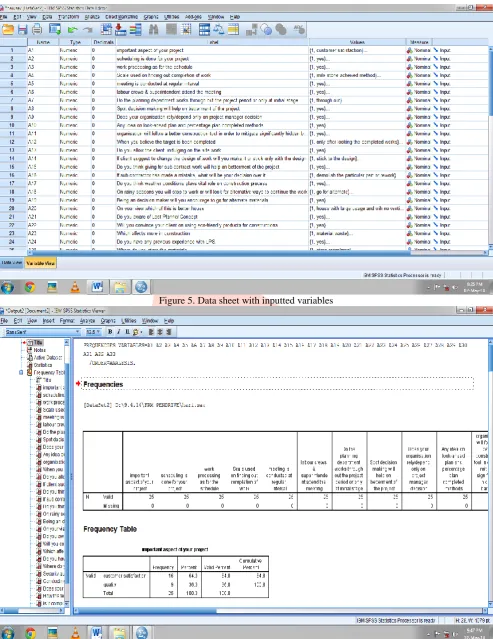The height and width of the screenshot is (639, 493).
Task: Click the Find binoculars icon
Action: pyautogui.click(x=154, y=29)
